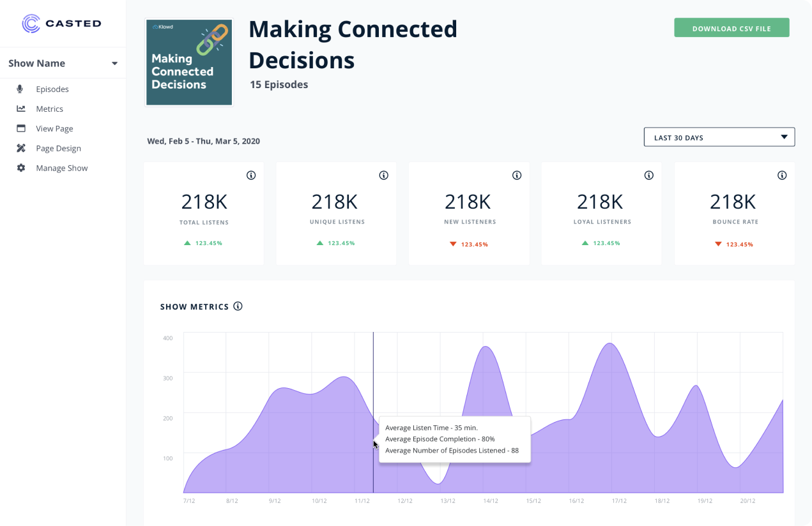Click the info icon on Bounce Rate card
The image size is (812, 526).
pyautogui.click(x=782, y=176)
